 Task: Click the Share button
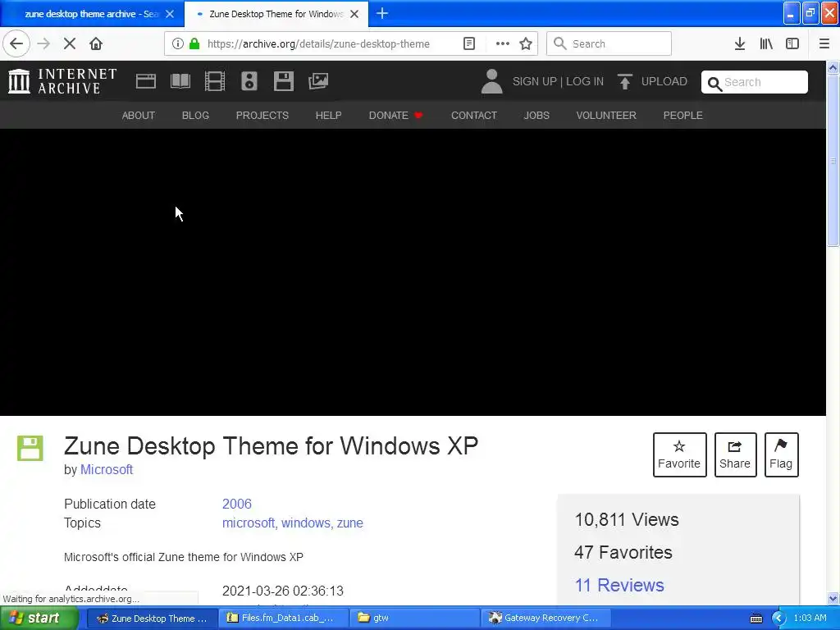(x=735, y=454)
